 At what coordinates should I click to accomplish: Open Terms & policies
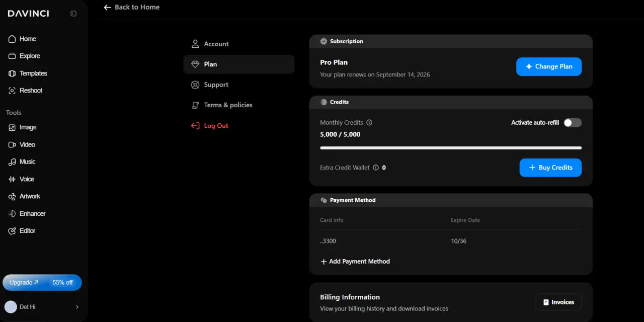point(239,105)
